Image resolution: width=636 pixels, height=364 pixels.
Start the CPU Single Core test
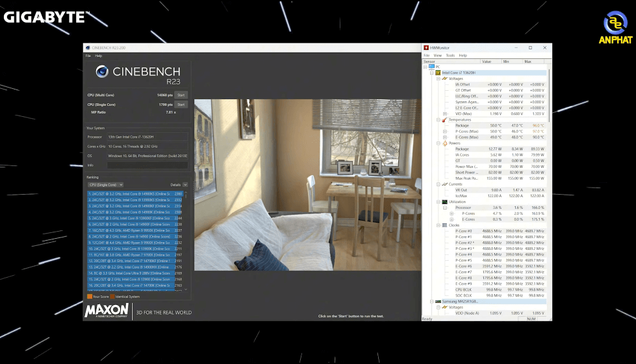(x=181, y=104)
